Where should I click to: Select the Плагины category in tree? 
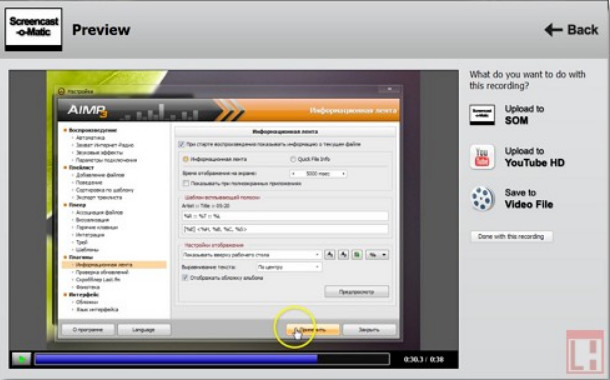pos(81,257)
